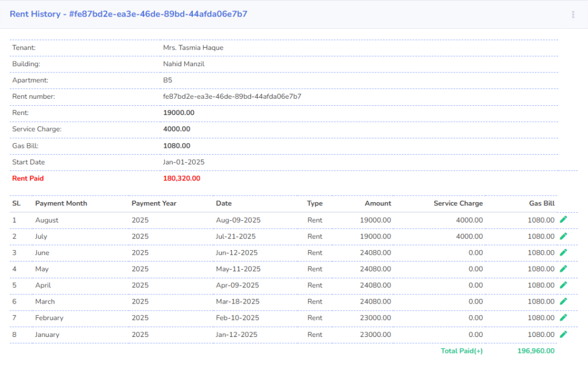Screen dimensions: 588x376
Task: Click the February amount 23000.00
Action: pyautogui.click(x=376, y=318)
